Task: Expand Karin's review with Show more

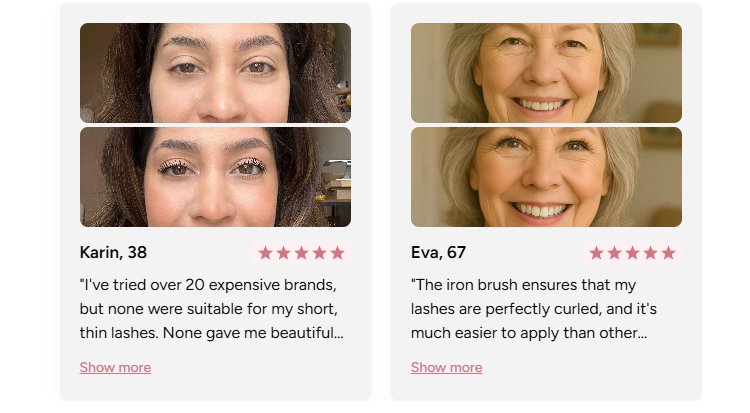Action: pos(115,368)
